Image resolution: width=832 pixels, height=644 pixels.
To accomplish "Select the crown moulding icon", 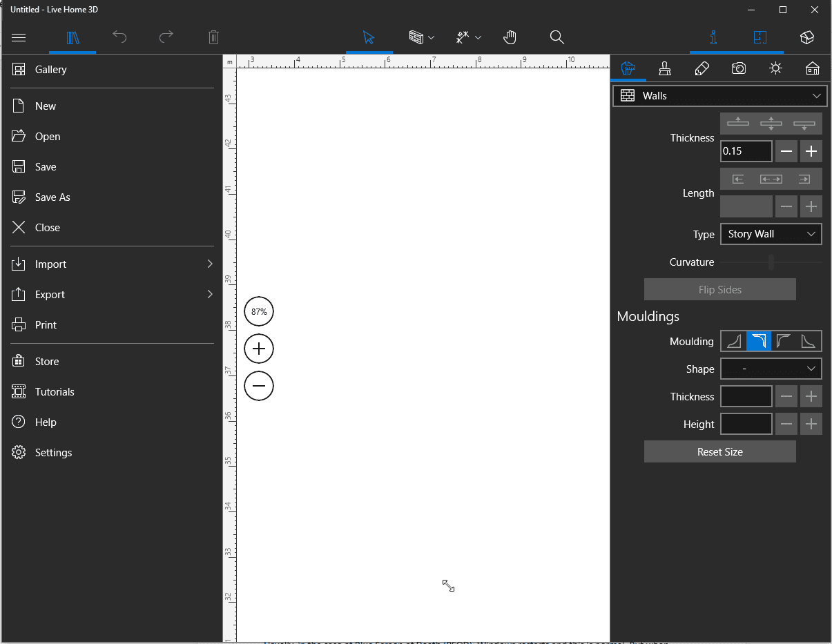I will coord(759,341).
